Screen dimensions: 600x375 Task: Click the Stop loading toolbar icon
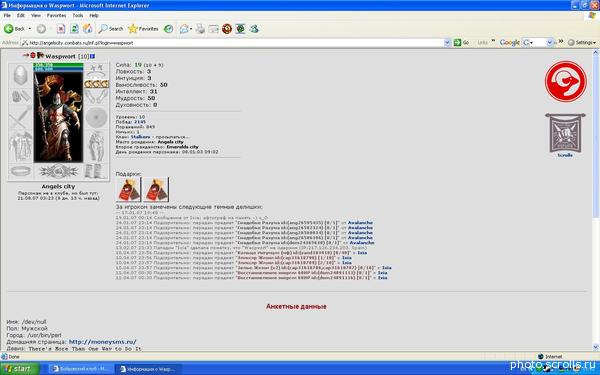[61, 29]
